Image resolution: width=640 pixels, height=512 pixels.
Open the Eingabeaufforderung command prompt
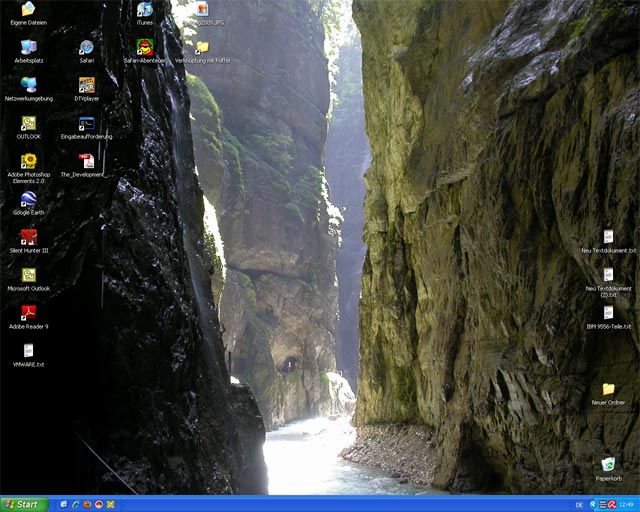pyautogui.click(x=86, y=123)
